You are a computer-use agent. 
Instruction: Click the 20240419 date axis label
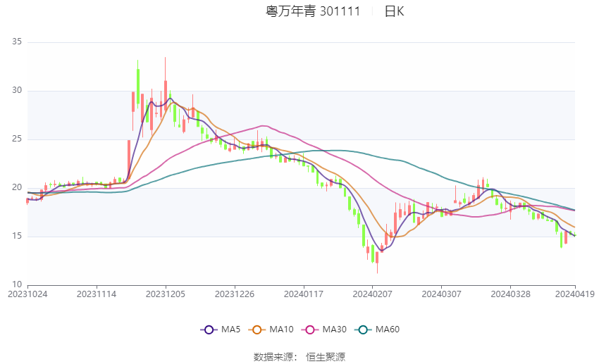pos(575,294)
